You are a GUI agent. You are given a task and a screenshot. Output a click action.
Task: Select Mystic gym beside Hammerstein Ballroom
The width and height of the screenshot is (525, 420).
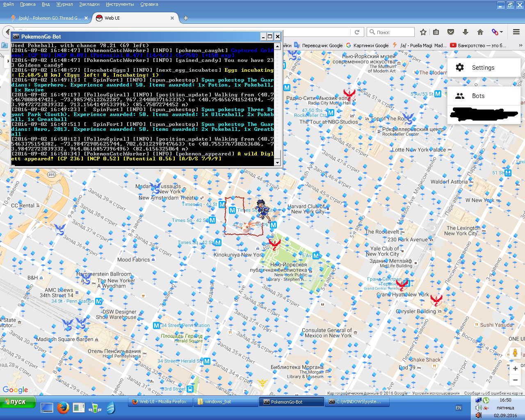coord(86,278)
